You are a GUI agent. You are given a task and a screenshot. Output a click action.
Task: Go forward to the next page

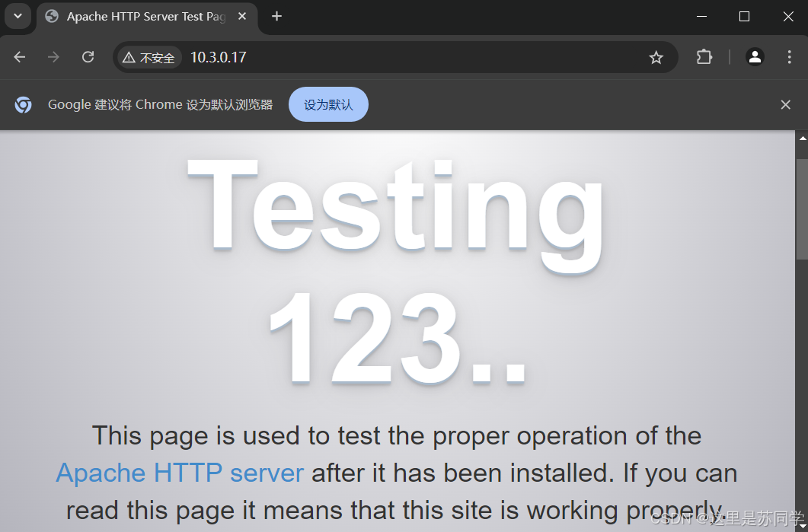tap(53, 56)
